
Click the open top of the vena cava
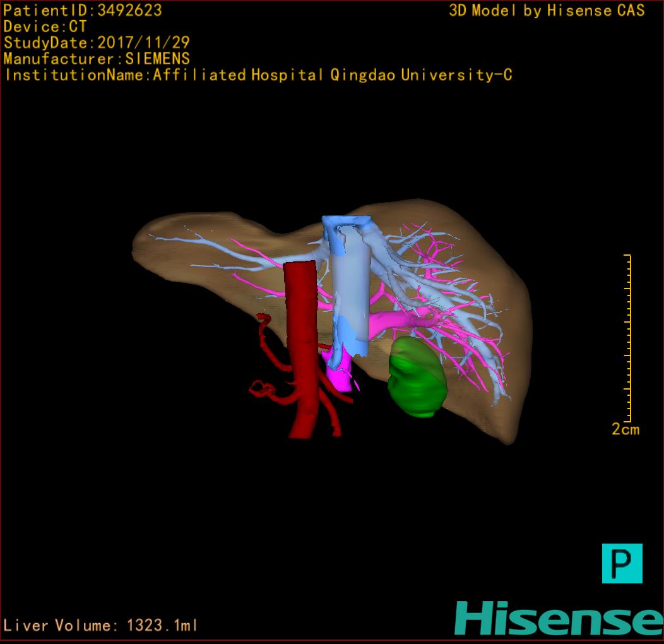tap(346, 222)
